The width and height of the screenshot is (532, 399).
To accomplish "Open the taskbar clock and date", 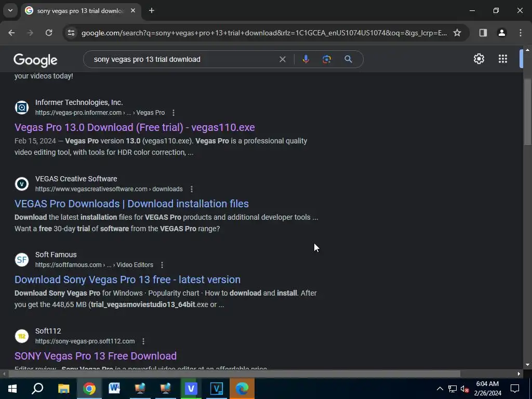I will (x=487, y=389).
